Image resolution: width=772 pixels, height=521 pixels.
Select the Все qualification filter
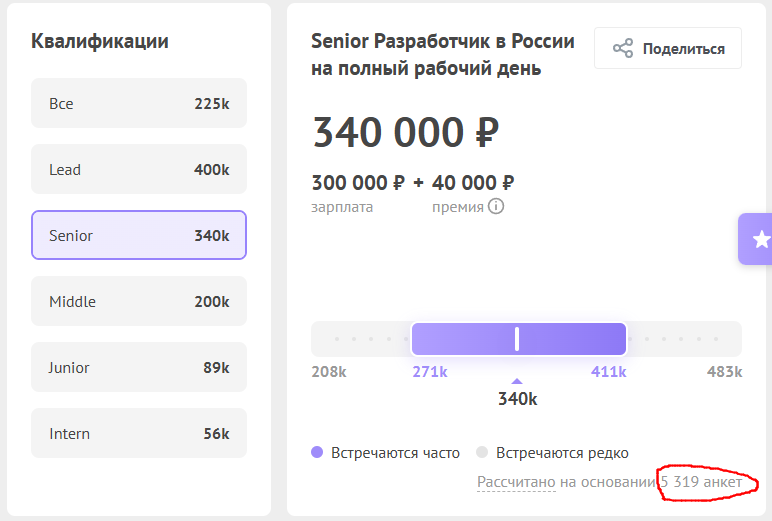139,104
